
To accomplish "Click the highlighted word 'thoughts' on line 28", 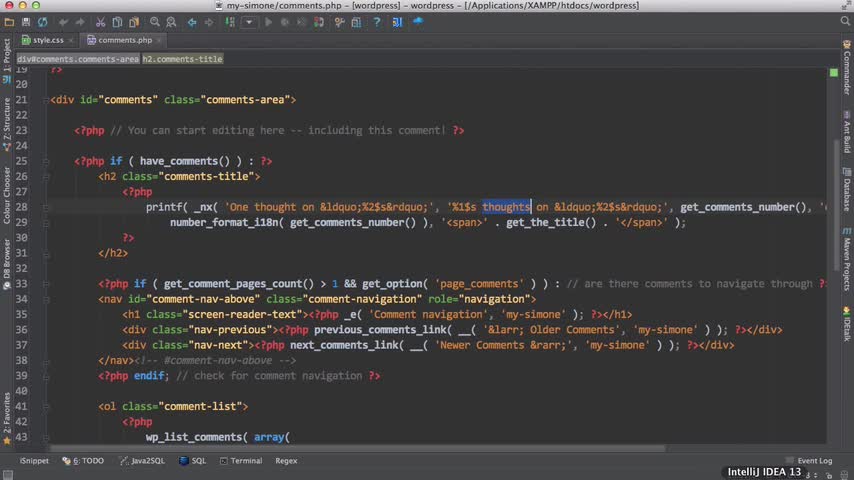I will pyautogui.click(x=506, y=207).
